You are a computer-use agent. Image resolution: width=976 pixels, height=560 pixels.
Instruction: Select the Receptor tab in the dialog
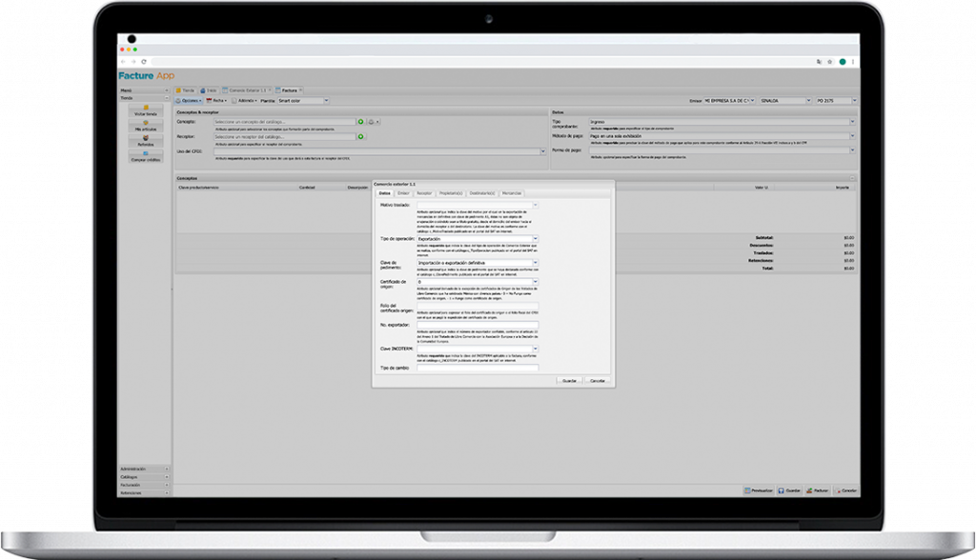click(x=424, y=192)
